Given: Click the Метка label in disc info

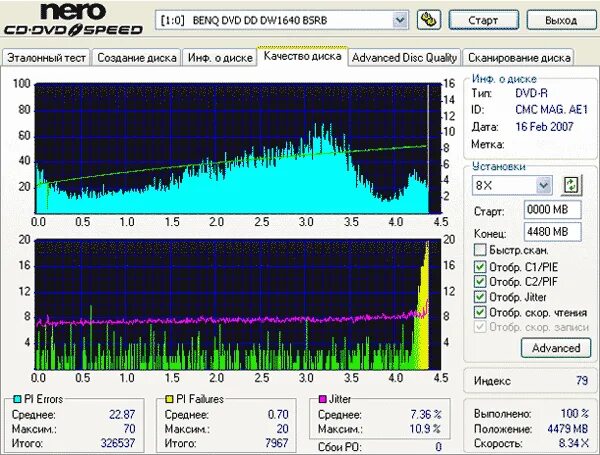Looking at the screenshot, I should pyautogui.click(x=488, y=144).
